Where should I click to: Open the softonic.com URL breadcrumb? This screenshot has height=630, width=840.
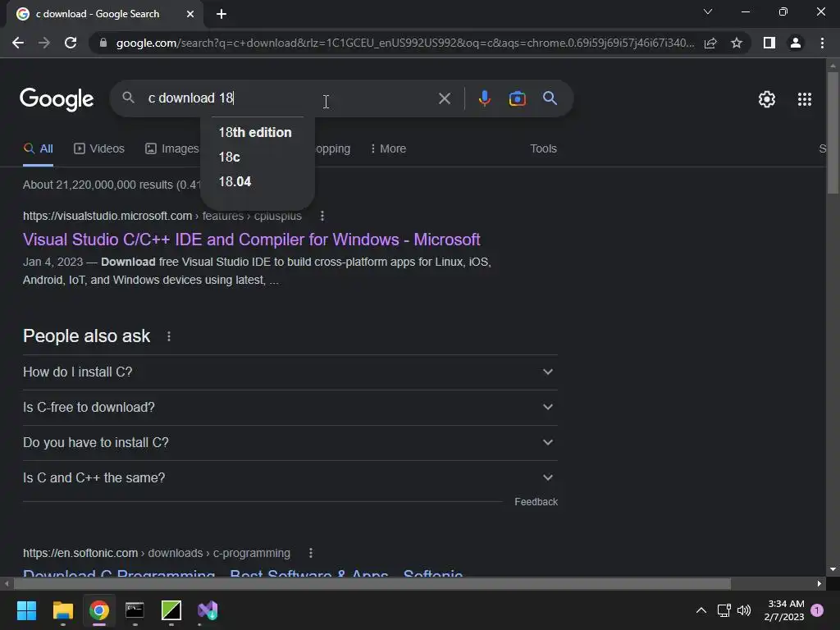tap(157, 553)
